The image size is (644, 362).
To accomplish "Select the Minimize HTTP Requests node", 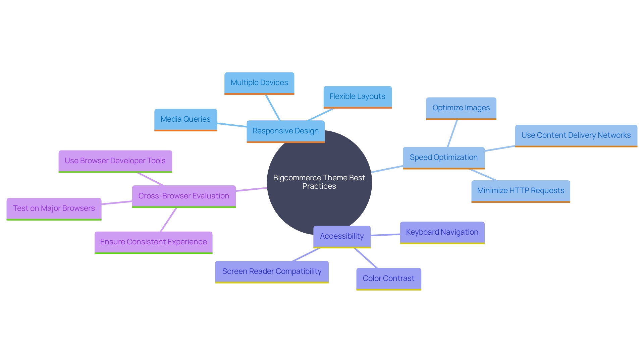I will click(522, 191).
